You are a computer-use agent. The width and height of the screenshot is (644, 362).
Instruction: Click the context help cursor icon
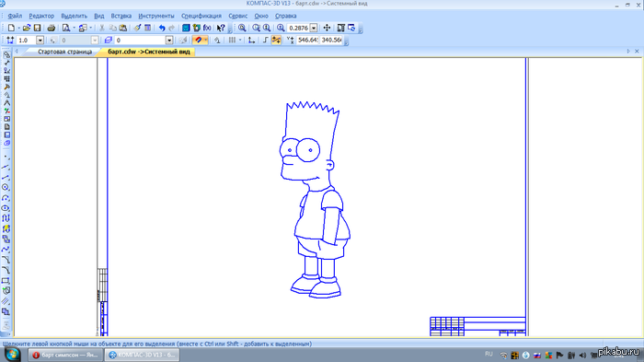click(x=221, y=28)
